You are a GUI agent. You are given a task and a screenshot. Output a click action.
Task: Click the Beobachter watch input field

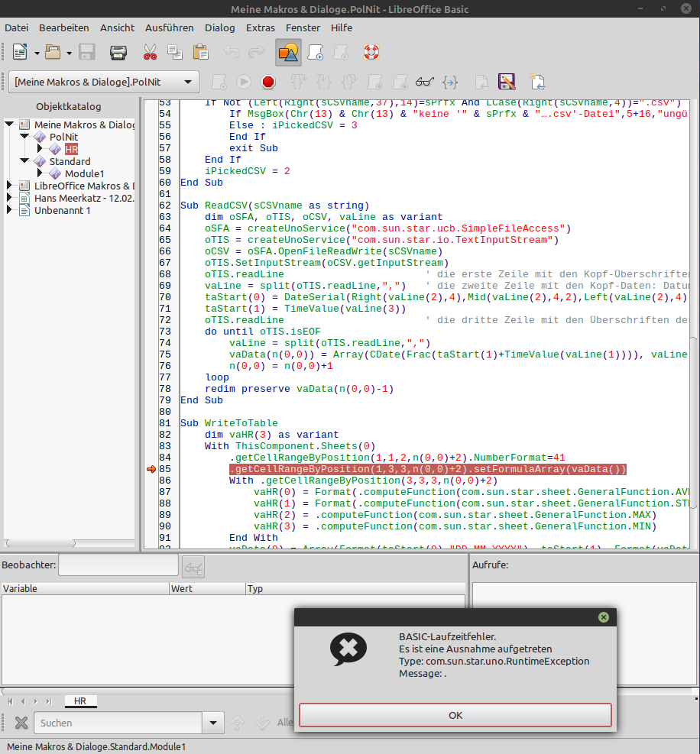118,565
